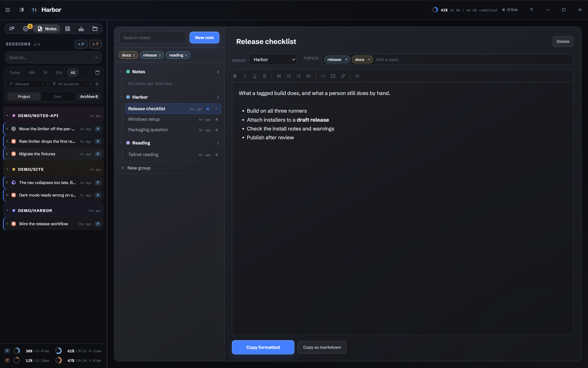Star the Tailnet reading note
Viewport: 588px width, 368px height.
216,155
